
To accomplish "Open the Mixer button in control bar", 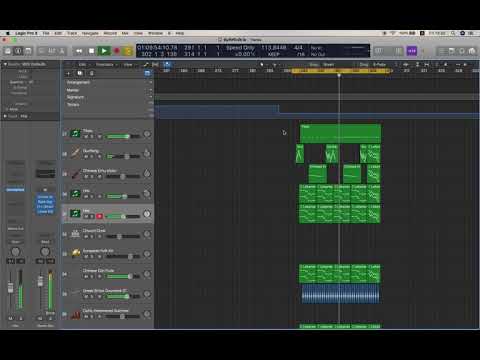I will (52, 51).
